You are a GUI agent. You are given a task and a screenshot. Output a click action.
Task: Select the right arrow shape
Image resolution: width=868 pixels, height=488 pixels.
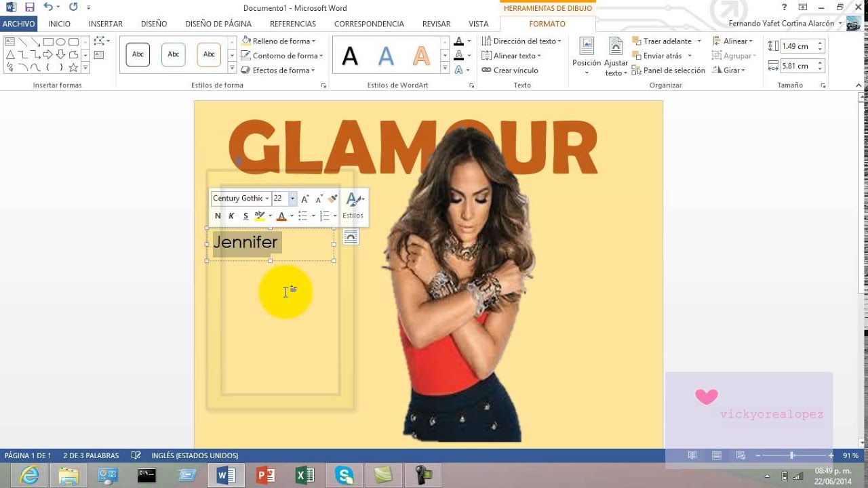[x=48, y=54]
